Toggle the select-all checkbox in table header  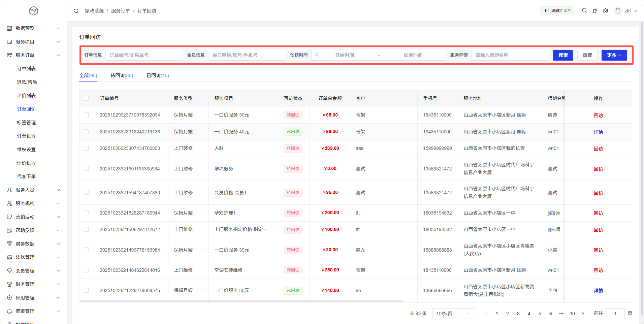click(x=86, y=98)
